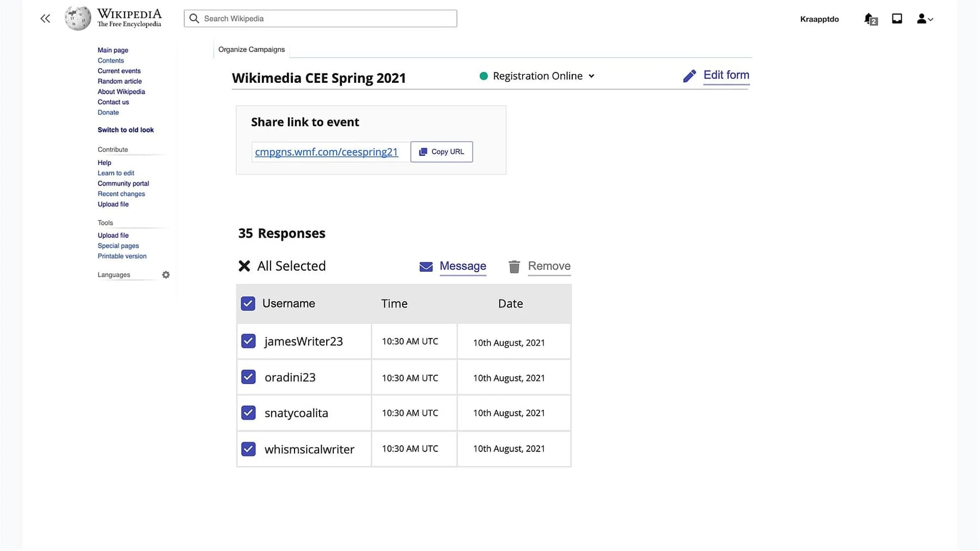
Task: Click the Remove link
Action: click(549, 266)
